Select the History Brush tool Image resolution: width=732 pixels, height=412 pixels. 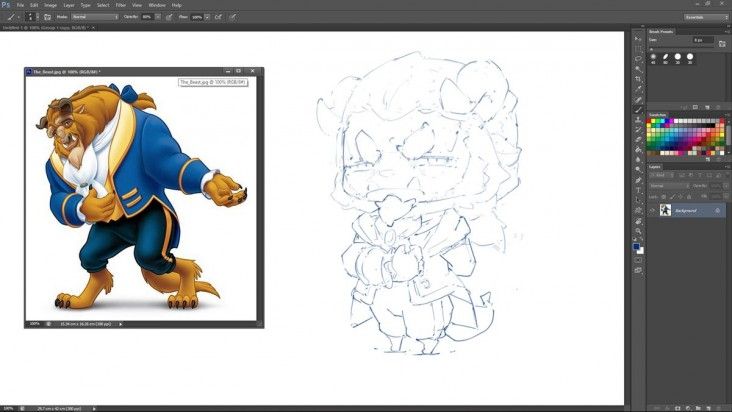[x=638, y=129]
